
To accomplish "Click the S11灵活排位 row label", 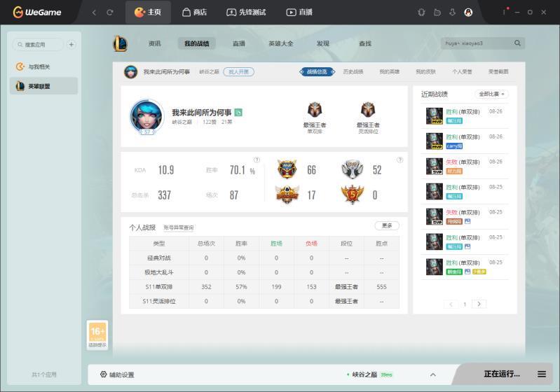I will click(159, 301).
